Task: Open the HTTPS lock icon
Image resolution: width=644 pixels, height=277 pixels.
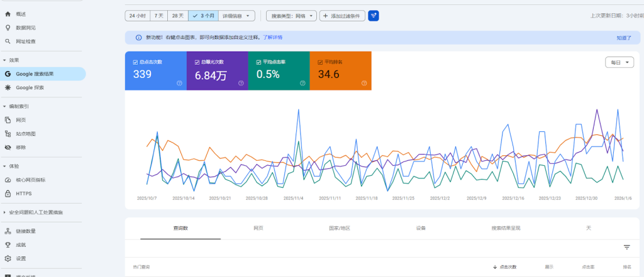Action: coord(8,193)
